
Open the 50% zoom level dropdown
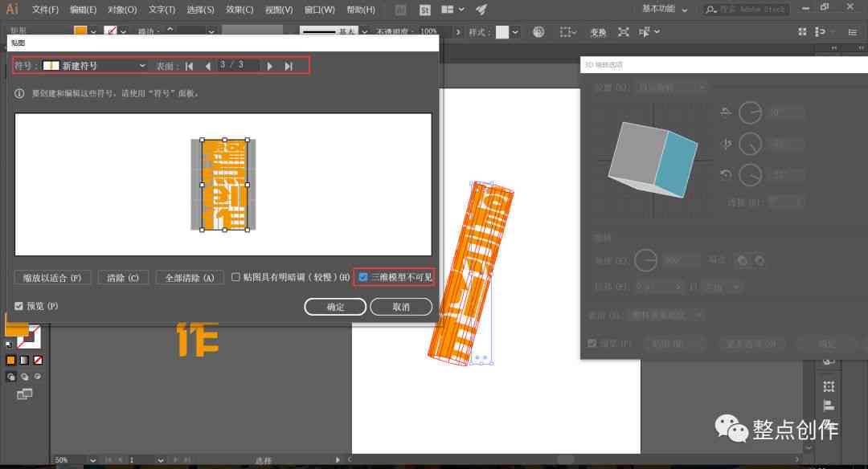[92, 460]
